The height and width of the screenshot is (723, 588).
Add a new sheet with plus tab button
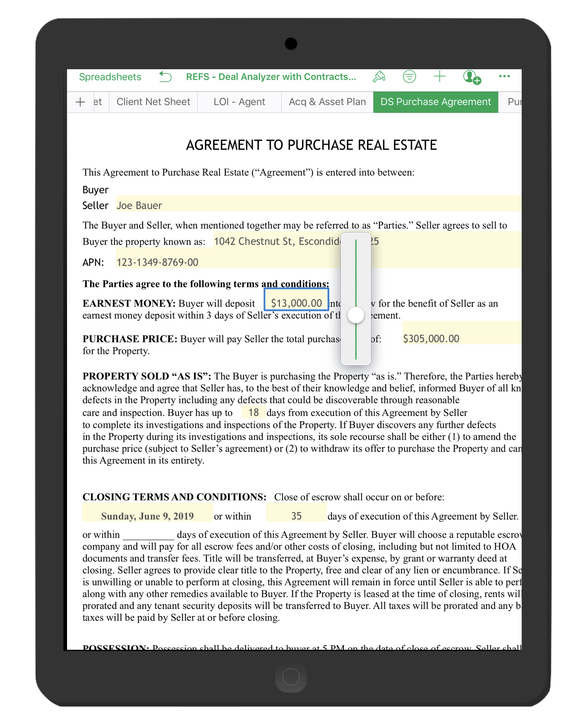click(x=80, y=102)
